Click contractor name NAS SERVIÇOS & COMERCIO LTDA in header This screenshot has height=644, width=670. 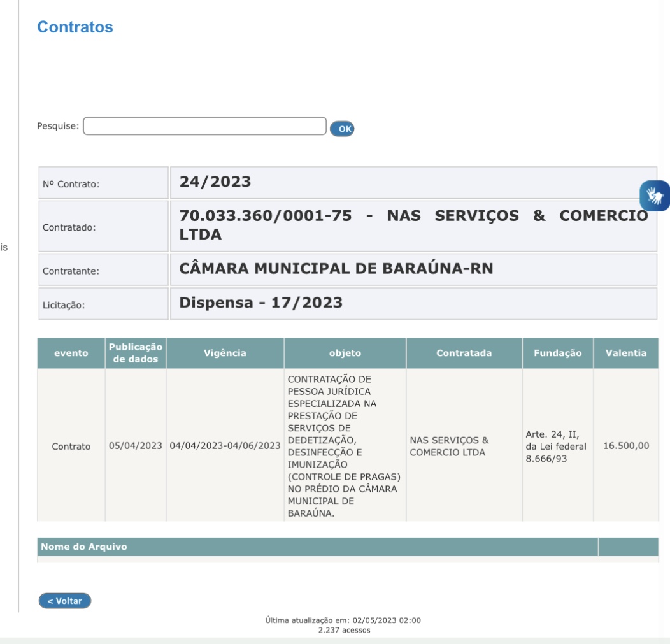click(x=413, y=225)
